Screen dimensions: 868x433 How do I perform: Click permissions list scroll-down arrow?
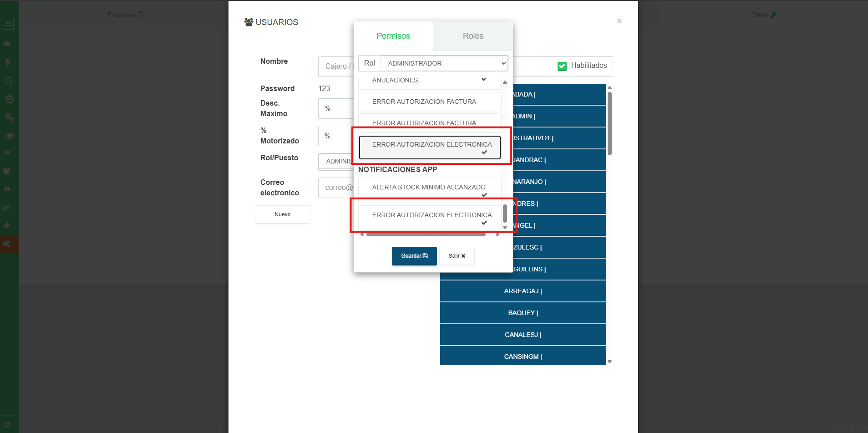click(x=505, y=227)
